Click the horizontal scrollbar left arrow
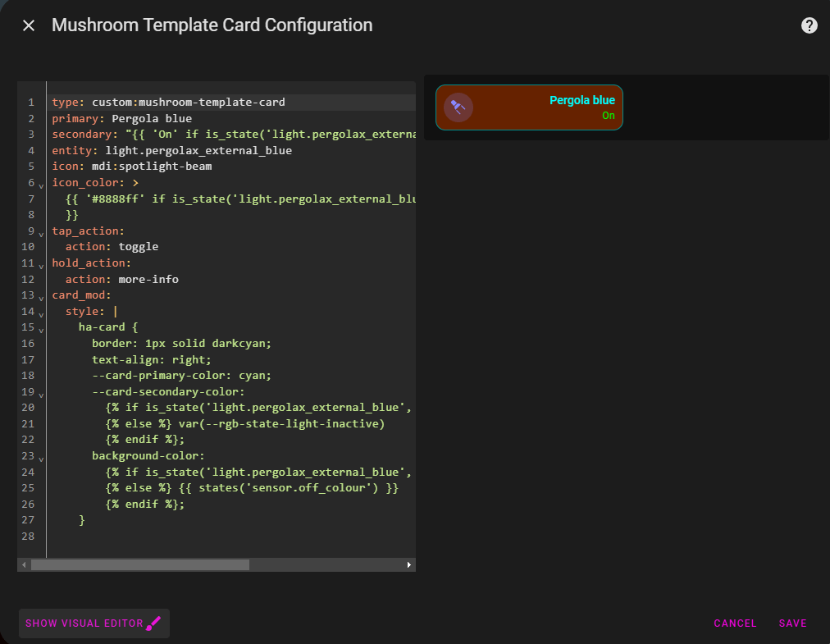 point(24,565)
